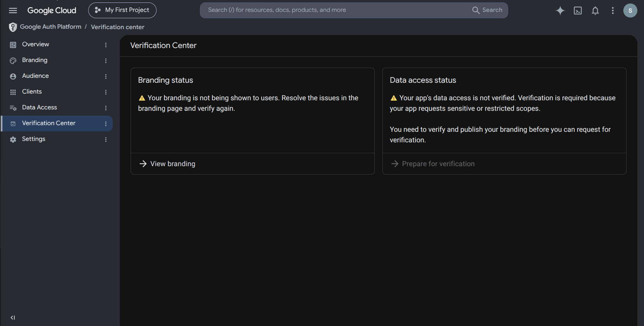
Task: Click the Verification Center checkbox icon
Action: (13, 124)
